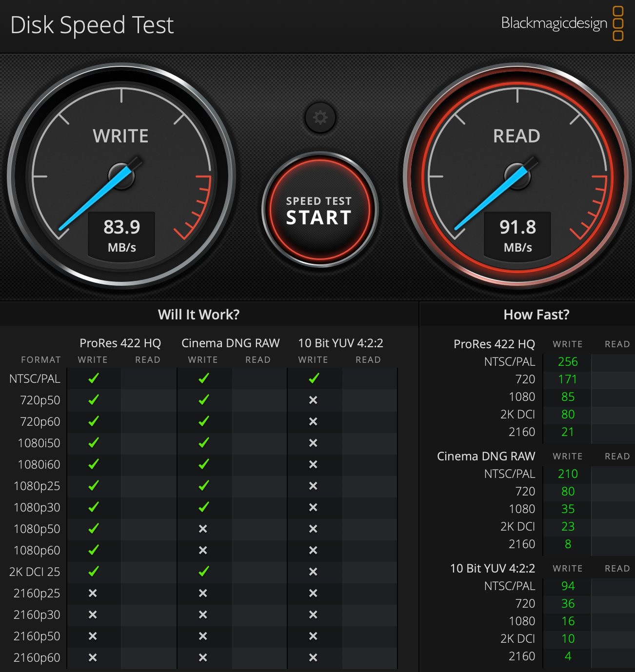Image resolution: width=635 pixels, height=672 pixels.
Task: Click the Disk Speed Test title
Action: pyautogui.click(x=92, y=25)
